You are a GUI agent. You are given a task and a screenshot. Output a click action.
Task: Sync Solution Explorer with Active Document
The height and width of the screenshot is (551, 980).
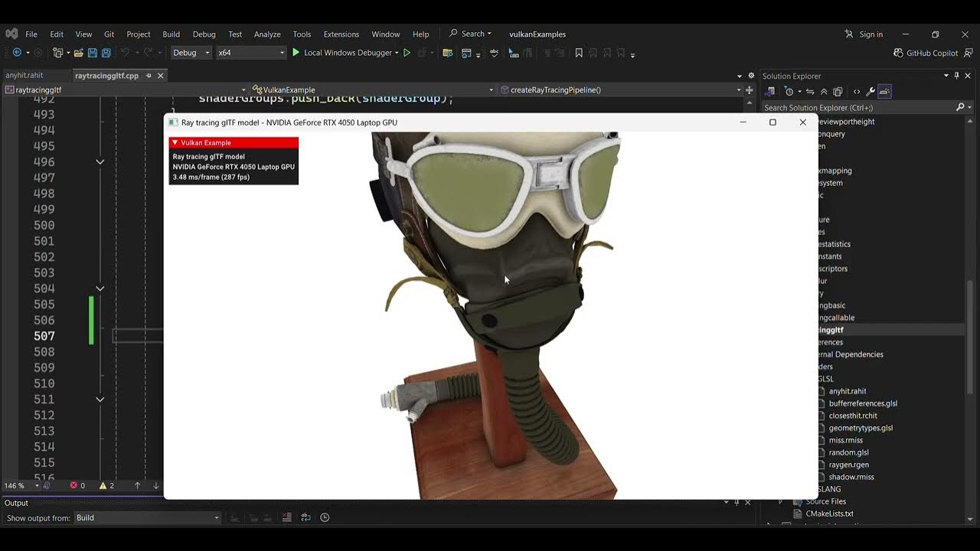pyautogui.click(x=811, y=91)
